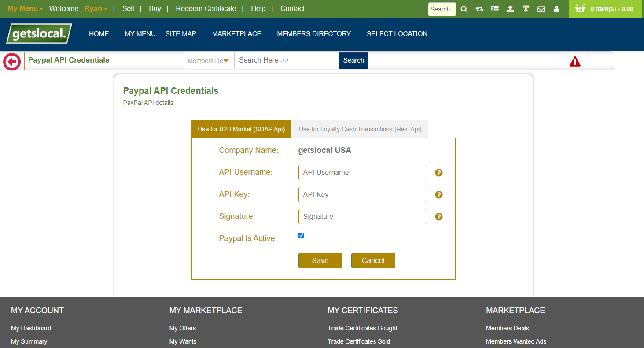644x348 pixels.
Task: Open Trade Certificates Sold footer link
Action: tap(359, 341)
